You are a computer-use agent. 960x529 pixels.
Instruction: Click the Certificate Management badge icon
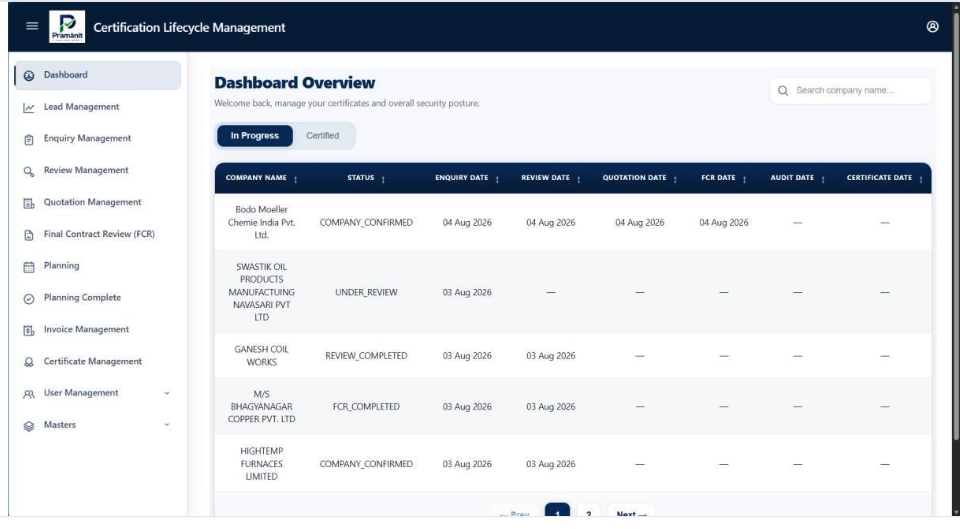pyautogui.click(x=29, y=362)
